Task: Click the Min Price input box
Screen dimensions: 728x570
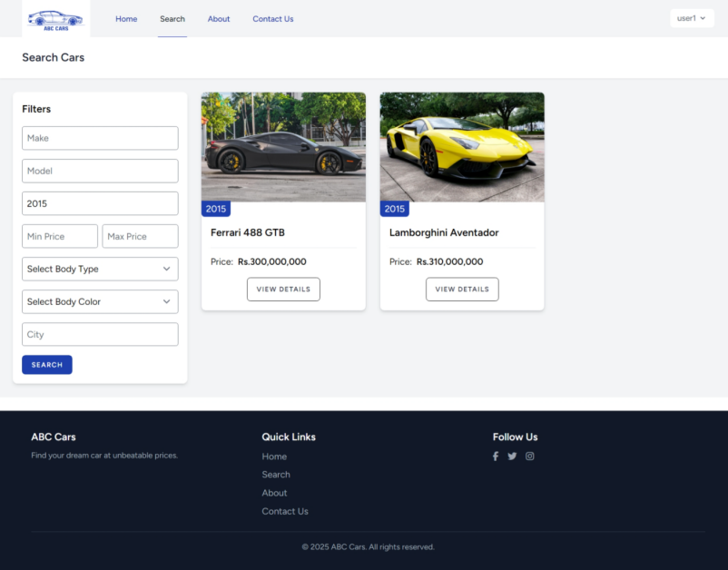Action: [x=59, y=236]
